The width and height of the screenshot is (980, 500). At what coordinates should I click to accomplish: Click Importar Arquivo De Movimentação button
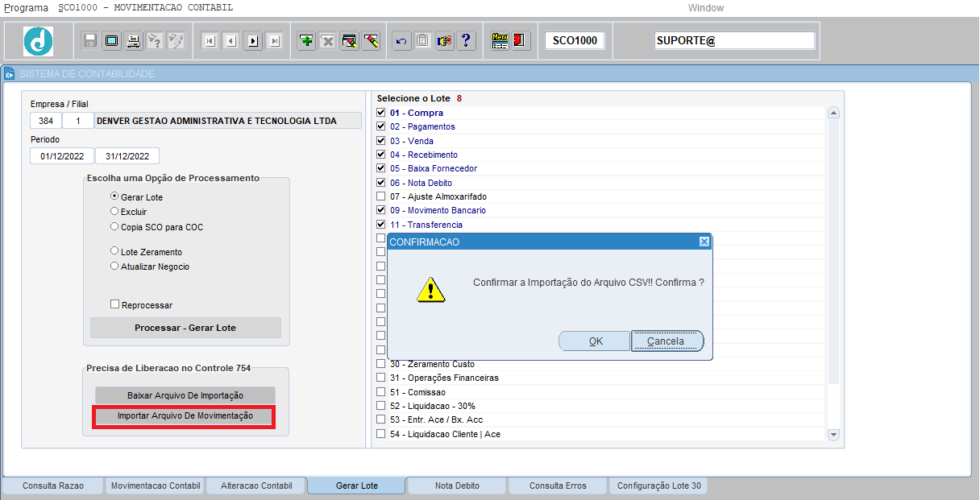coord(185,416)
